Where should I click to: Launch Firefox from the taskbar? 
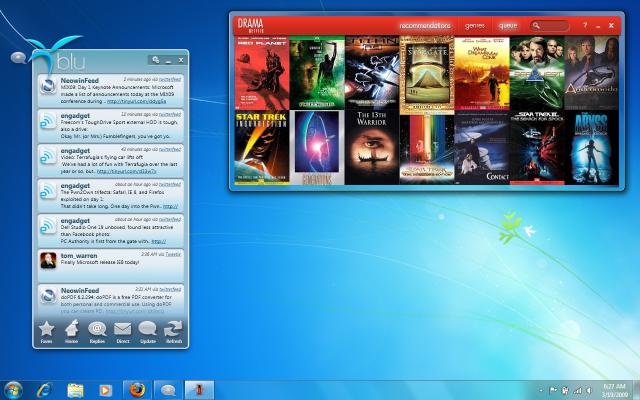[x=135, y=390]
